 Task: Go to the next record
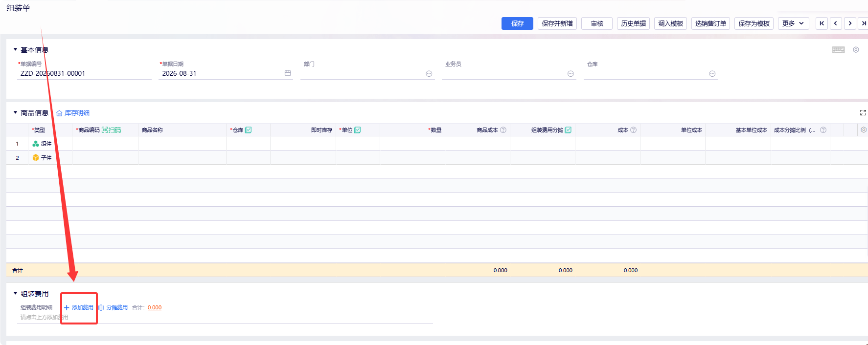pyautogui.click(x=850, y=23)
